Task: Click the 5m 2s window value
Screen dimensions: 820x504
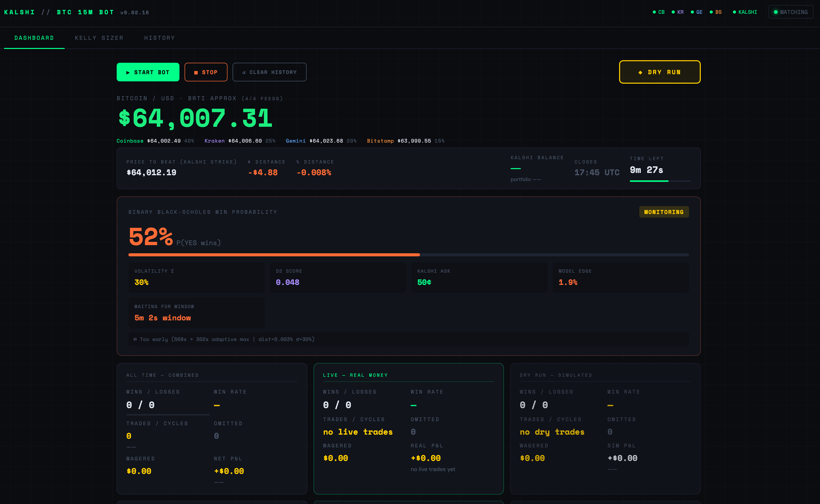Action: click(x=162, y=318)
